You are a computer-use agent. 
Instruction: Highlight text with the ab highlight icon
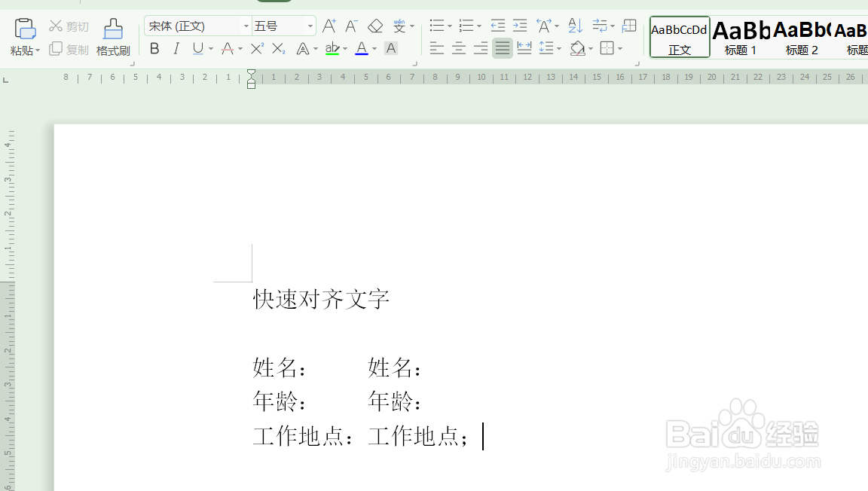pos(332,48)
